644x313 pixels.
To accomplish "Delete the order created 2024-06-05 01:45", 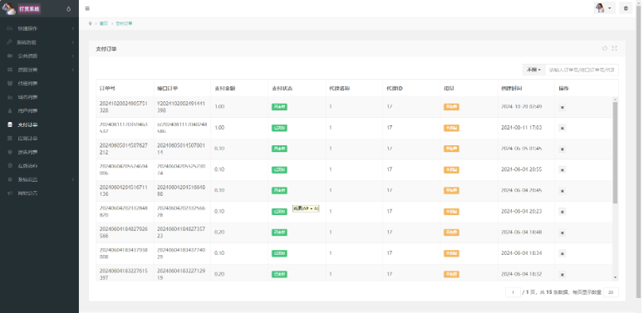I will [x=563, y=149].
